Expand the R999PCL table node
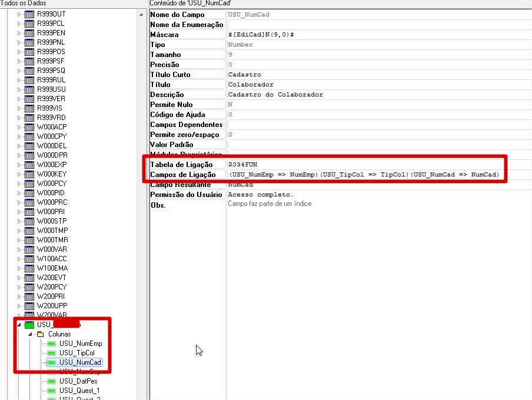The image size is (532, 400). (x=19, y=24)
